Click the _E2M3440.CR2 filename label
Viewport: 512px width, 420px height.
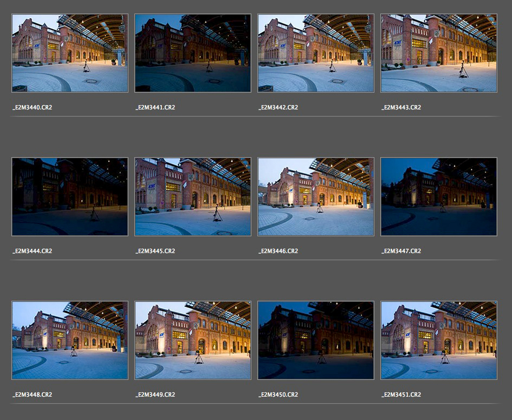pyautogui.click(x=32, y=107)
